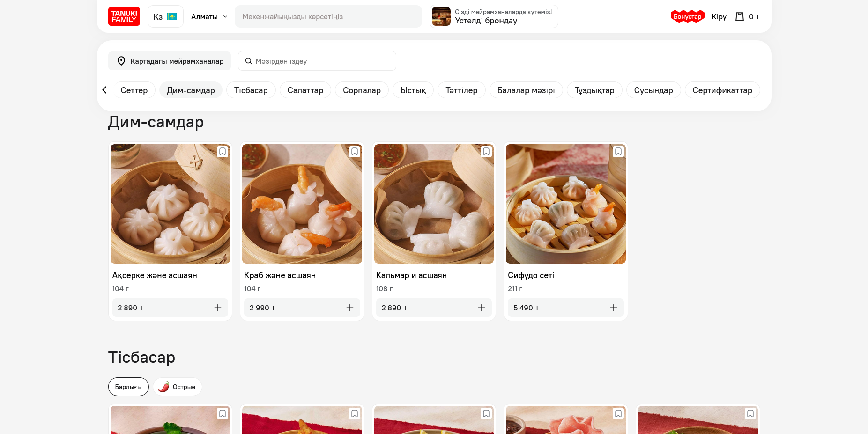Select the Сеттер category tab

coord(134,90)
